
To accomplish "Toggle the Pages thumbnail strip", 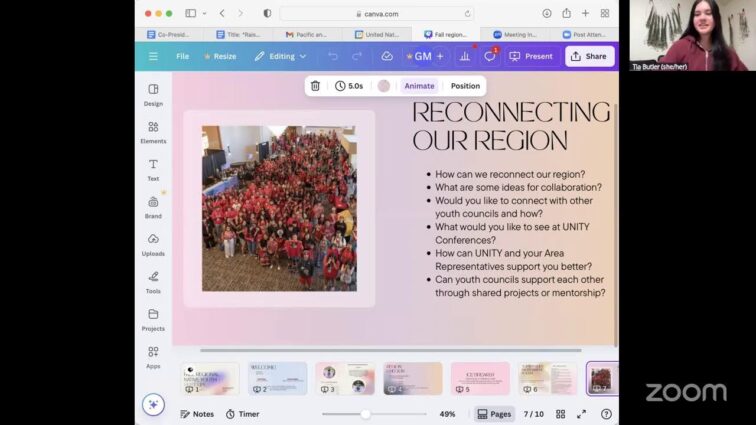I will point(494,414).
